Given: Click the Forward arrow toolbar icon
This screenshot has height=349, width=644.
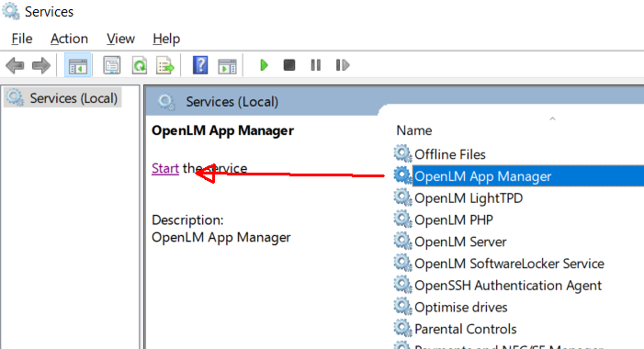Looking at the screenshot, I should pyautogui.click(x=41, y=65).
